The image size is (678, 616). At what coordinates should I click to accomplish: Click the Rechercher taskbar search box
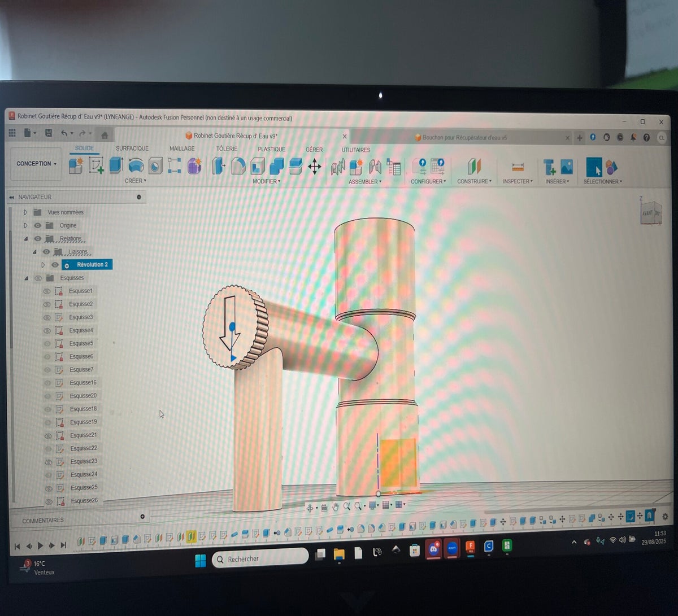coord(260,559)
